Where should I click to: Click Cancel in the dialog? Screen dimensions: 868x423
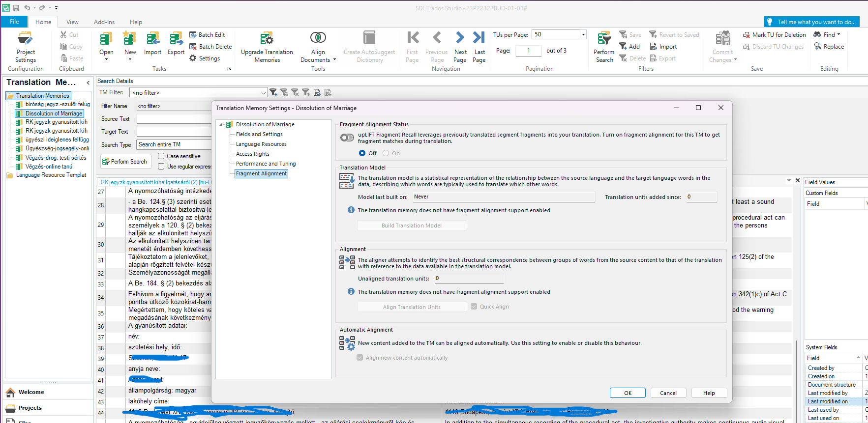[x=668, y=393]
